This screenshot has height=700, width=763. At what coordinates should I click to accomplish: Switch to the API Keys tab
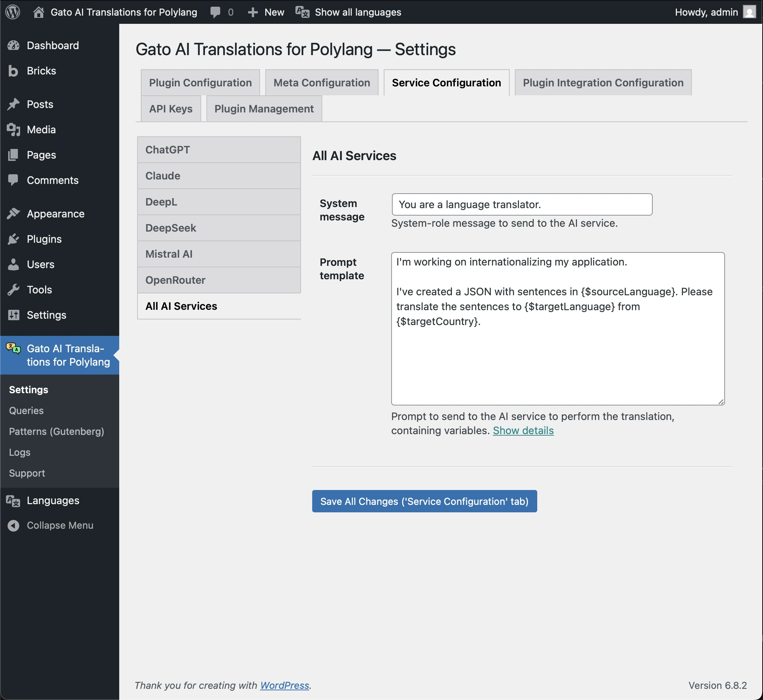coord(170,109)
